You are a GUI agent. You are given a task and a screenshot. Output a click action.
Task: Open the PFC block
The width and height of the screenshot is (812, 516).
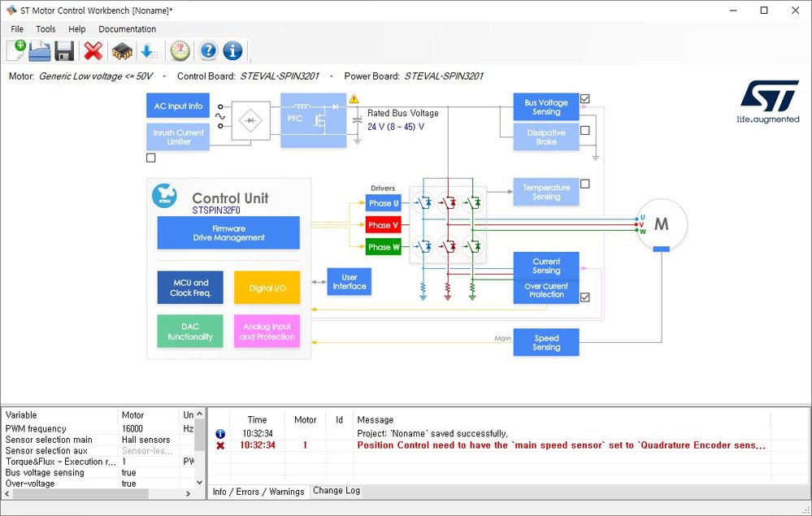tap(313, 120)
